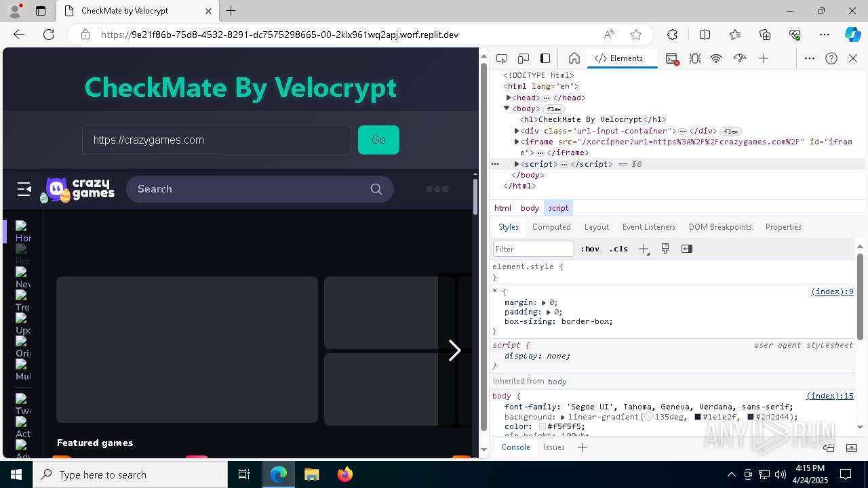Screen dimensions: 868x488
Task: Switch to the Layout tab
Action: point(597,227)
